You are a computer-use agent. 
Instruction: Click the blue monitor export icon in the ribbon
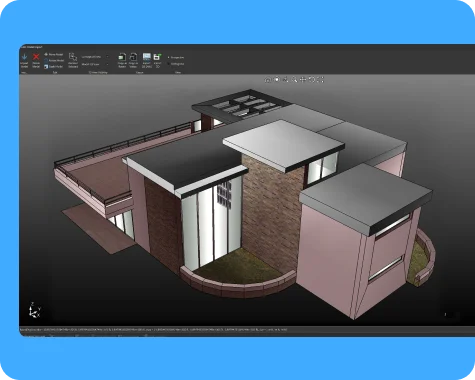point(147,57)
